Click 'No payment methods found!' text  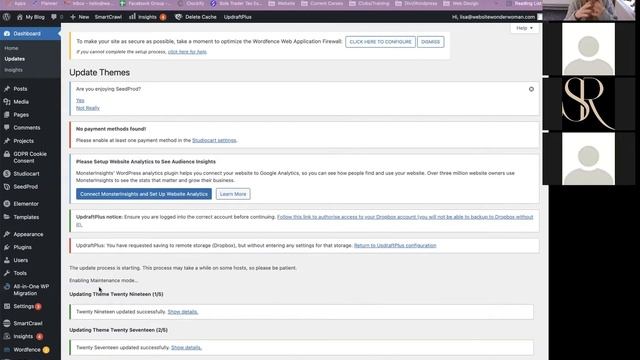[111, 129]
